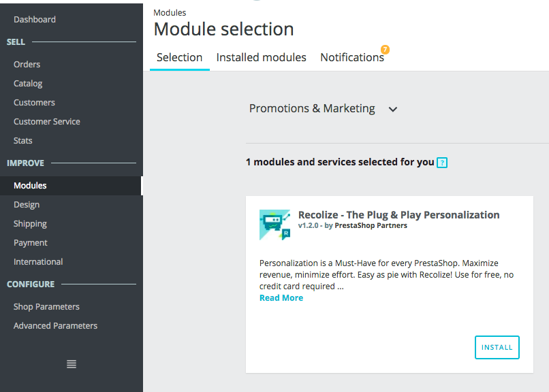The height and width of the screenshot is (392, 549).
Task: Click PrestaShop Partners author text
Action: click(x=371, y=225)
